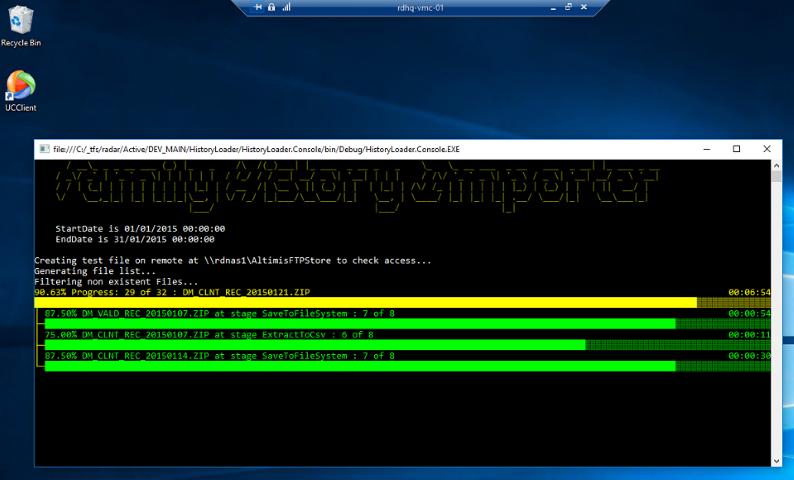Viewport: 794px width, 480px height.
Task: Click the yellow overall progress bar
Action: [365, 303]
